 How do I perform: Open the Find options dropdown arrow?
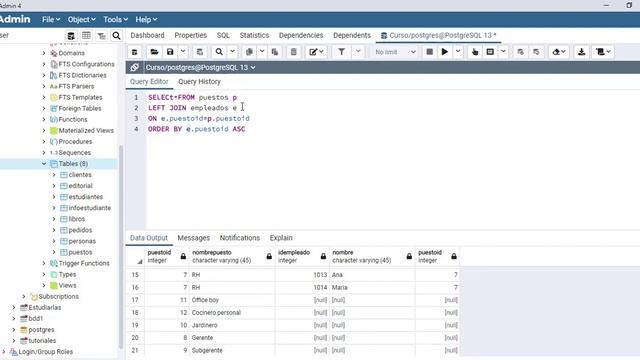232,52
